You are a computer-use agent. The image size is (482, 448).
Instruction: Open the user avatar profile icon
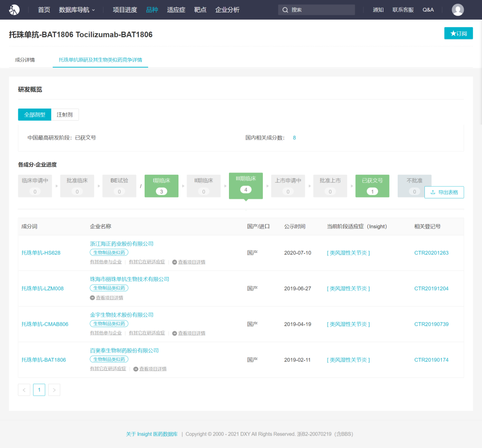[457, 10]
